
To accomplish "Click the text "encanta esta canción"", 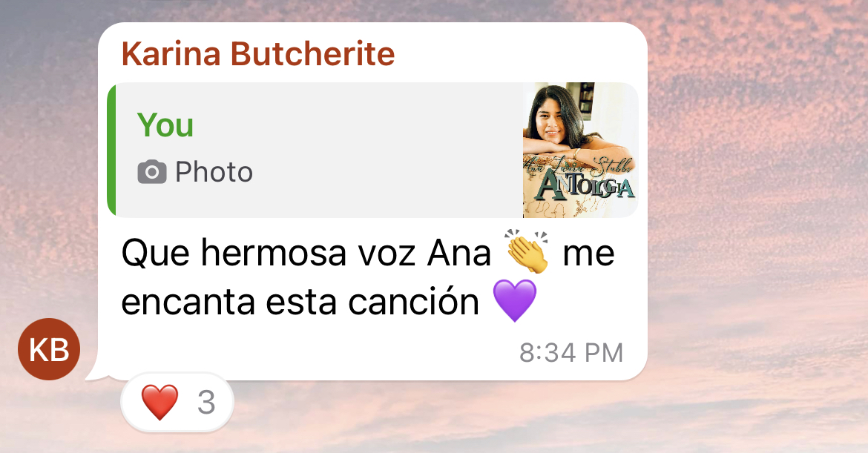I will click(300, 302).
